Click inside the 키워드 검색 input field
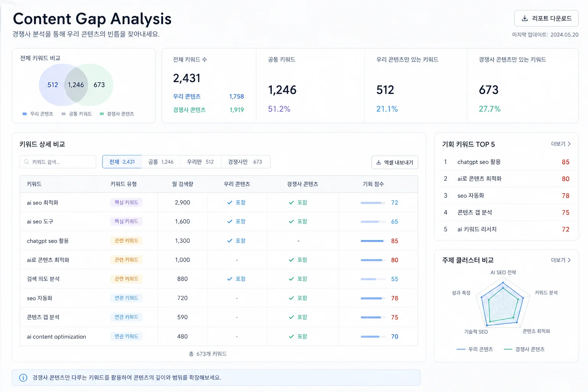588x392 pixels. 57,162
